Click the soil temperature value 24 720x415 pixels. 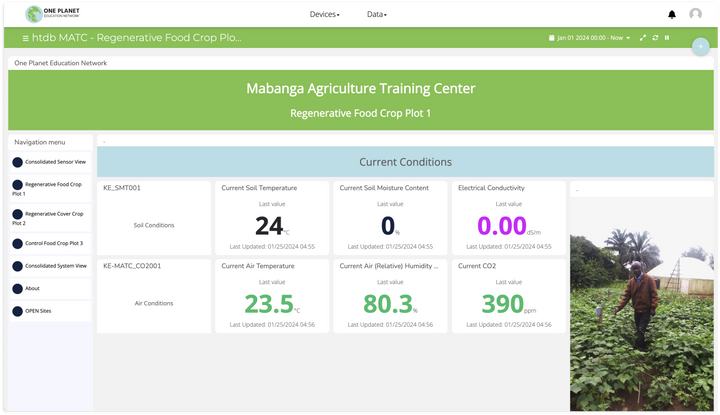tap(269, 226)
